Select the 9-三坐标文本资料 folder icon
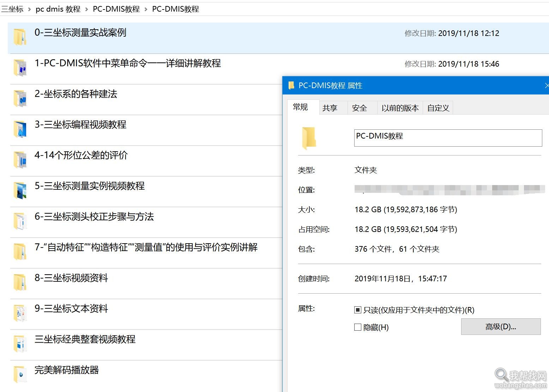549x392 pixels. (20, 313)
